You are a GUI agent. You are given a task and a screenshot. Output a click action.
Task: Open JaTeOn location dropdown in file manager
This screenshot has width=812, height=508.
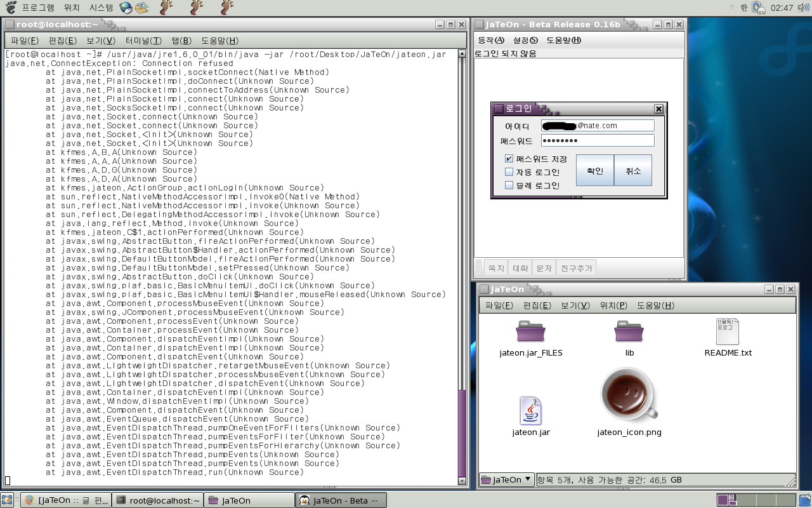pyautogui.click(x=506, y=479)
